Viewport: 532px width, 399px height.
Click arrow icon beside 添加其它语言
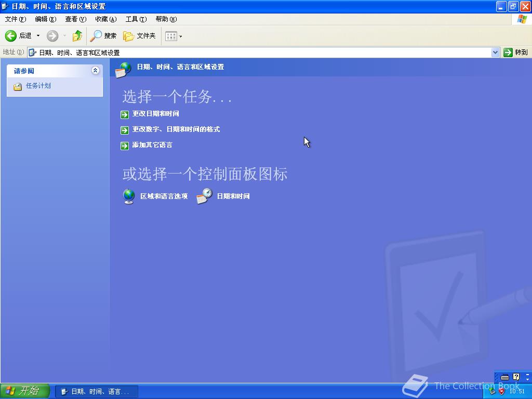(x=125, y=145)
